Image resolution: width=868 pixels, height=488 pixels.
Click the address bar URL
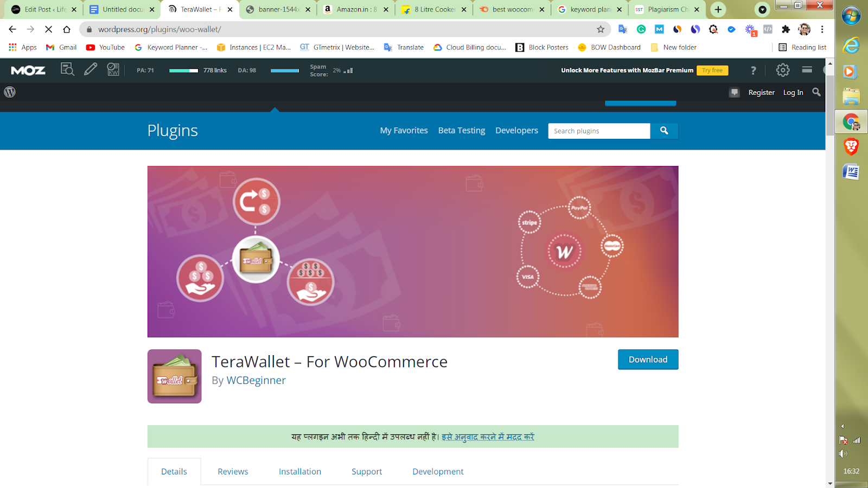159,29
